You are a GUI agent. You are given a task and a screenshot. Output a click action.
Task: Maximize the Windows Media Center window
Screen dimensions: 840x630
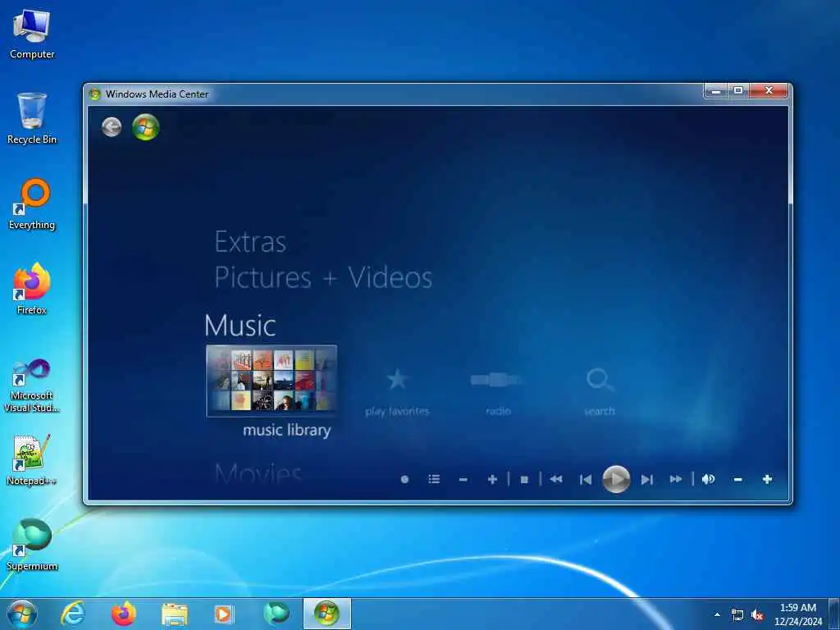coord(739,91)
